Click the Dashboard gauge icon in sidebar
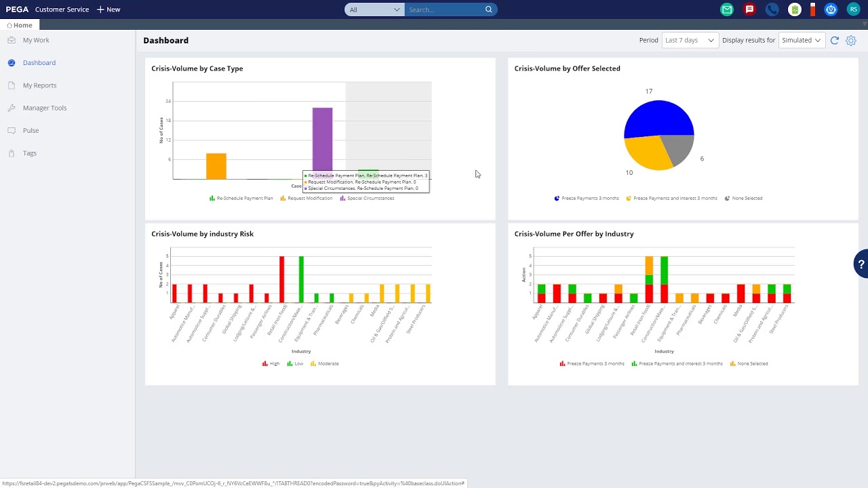 [x=12, y=62]
